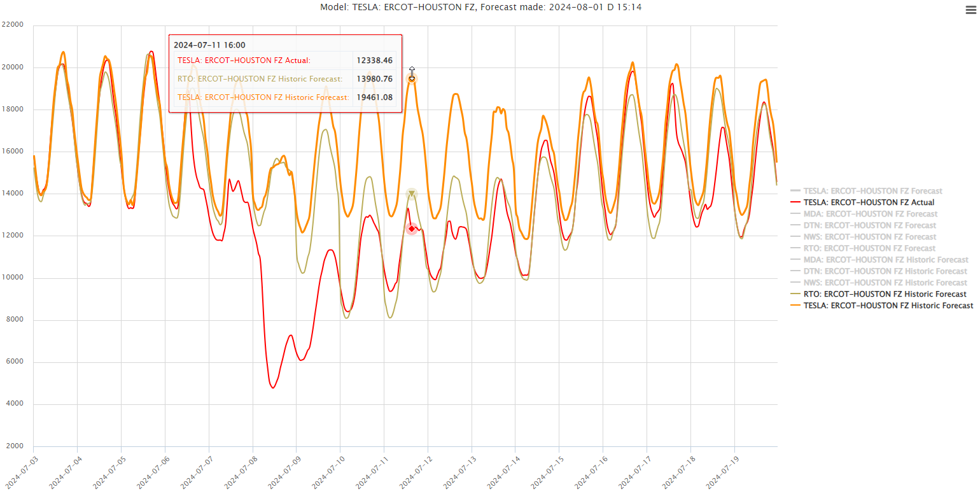The image size is (980, 503).
Task: Hide TESLA: ERCOT-HOUSTON FZ Actual series
Action: click(x=862, y=202)
